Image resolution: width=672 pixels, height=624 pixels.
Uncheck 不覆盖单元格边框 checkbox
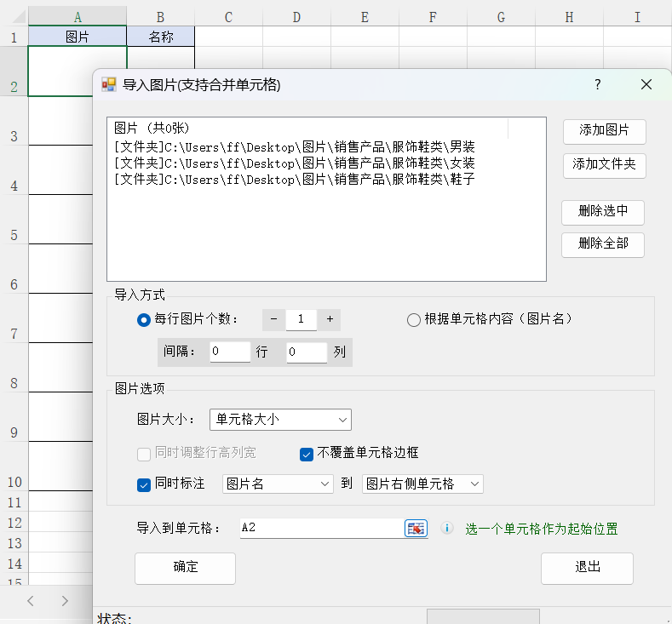pyautogui.click(x=307, y=454)
